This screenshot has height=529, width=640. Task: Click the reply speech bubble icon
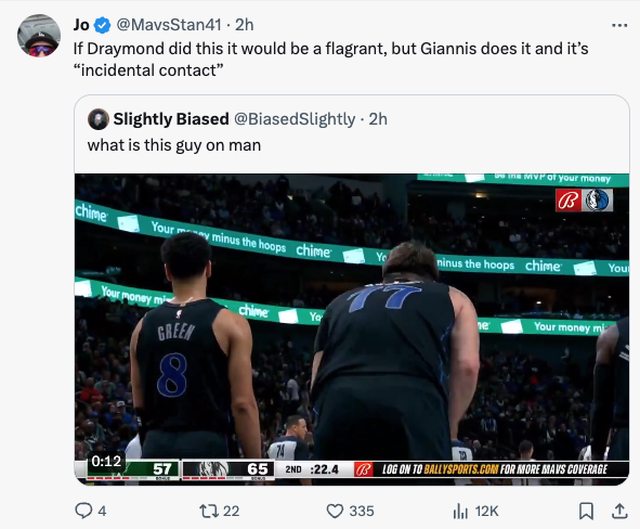pos(84,511)
